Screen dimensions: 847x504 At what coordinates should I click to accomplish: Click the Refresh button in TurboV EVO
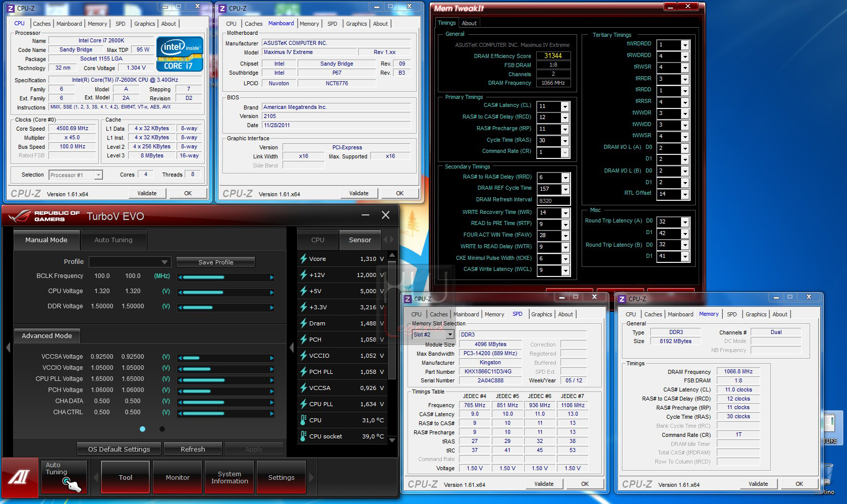pos(193,449)
